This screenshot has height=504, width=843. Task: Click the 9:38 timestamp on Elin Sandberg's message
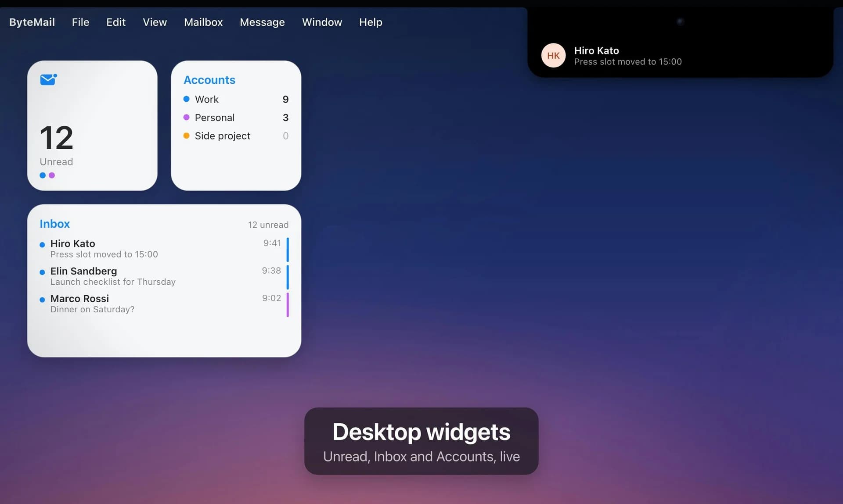pyautogui.click(x=271, y=271)
